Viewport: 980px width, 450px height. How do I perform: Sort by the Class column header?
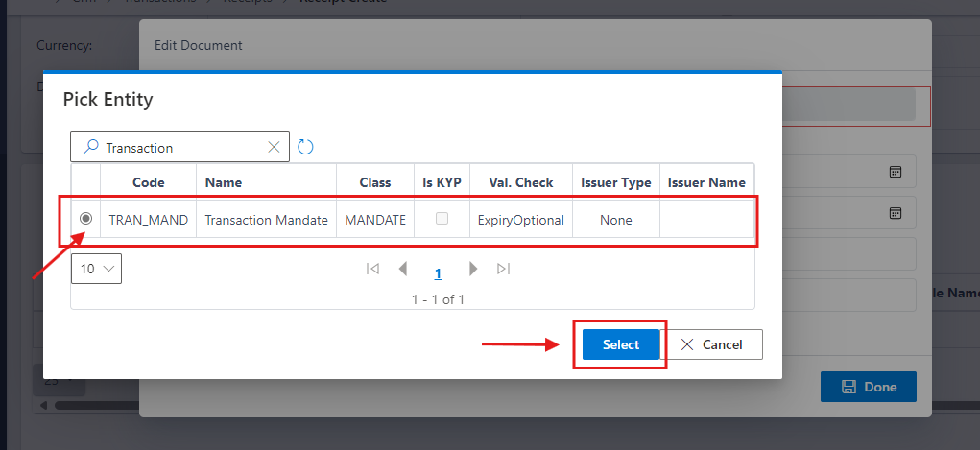(x=375, y=182)
